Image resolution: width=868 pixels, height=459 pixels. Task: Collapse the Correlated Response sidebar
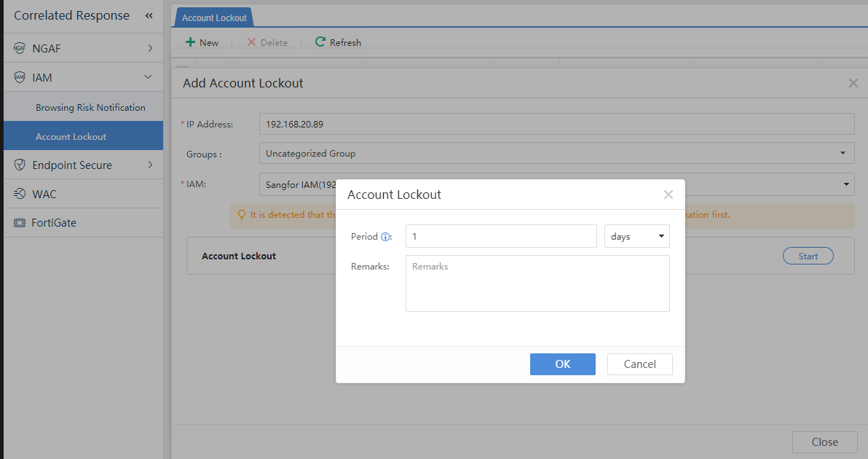pos(149,16)
